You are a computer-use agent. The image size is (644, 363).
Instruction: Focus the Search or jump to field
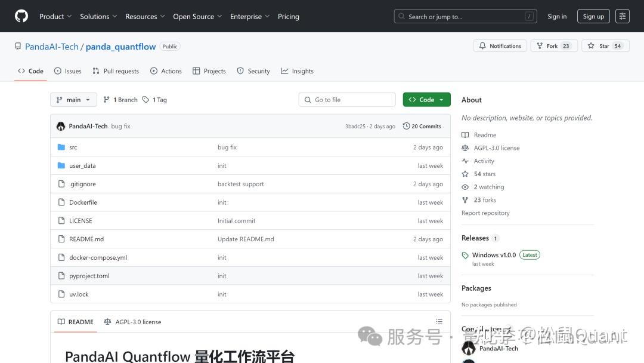[x=465, y=17]
